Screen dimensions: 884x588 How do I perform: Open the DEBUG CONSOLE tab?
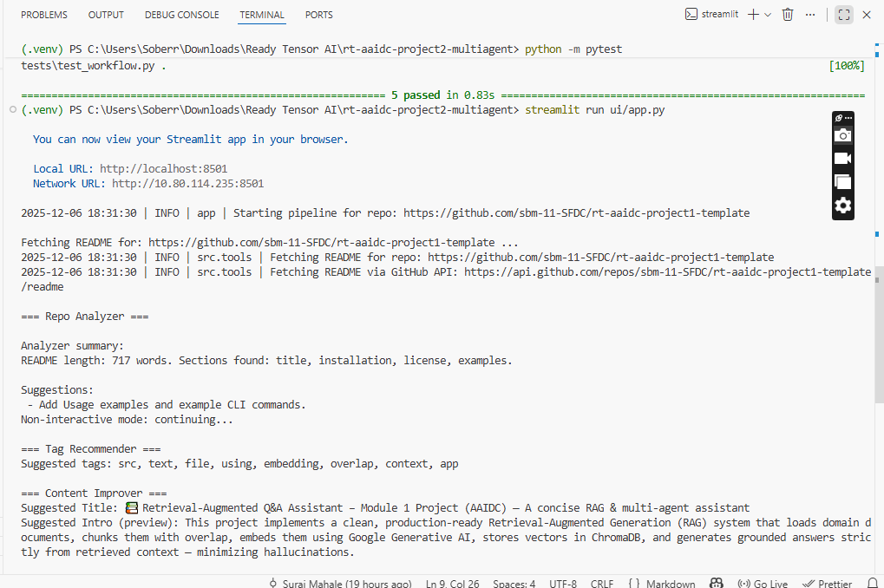coord(183,15)
